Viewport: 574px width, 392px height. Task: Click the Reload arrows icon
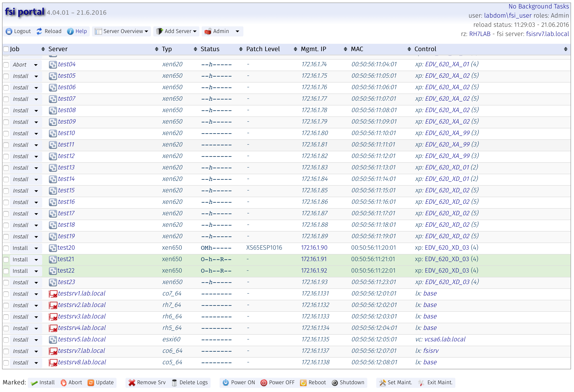39,31
